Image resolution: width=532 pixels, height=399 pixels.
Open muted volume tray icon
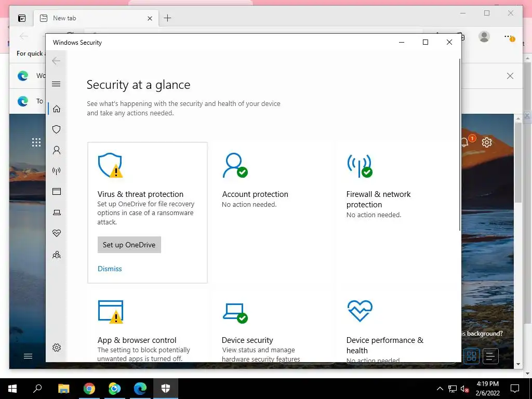[465, 389]
